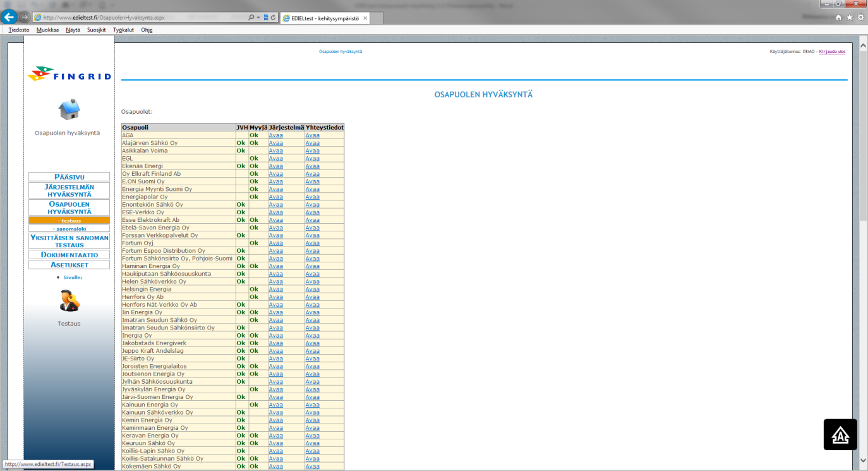Click the Testaus person-with-key icon
The height and width of the screenshot is (471, 868).
pos(69,300)
